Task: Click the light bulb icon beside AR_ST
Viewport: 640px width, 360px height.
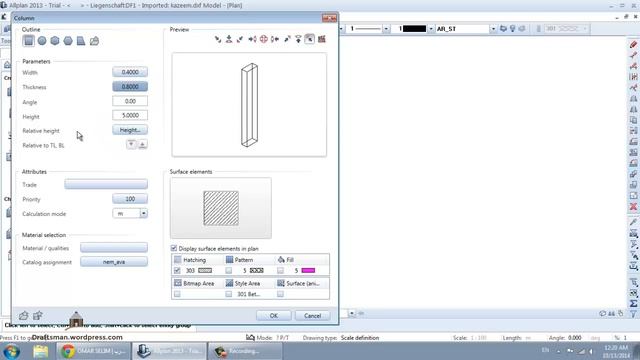Action: point(513,29)
